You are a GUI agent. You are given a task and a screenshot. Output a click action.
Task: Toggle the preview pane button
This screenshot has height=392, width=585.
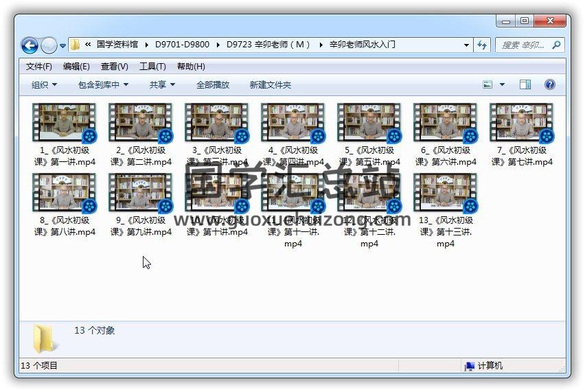click(x=525, y=84)
